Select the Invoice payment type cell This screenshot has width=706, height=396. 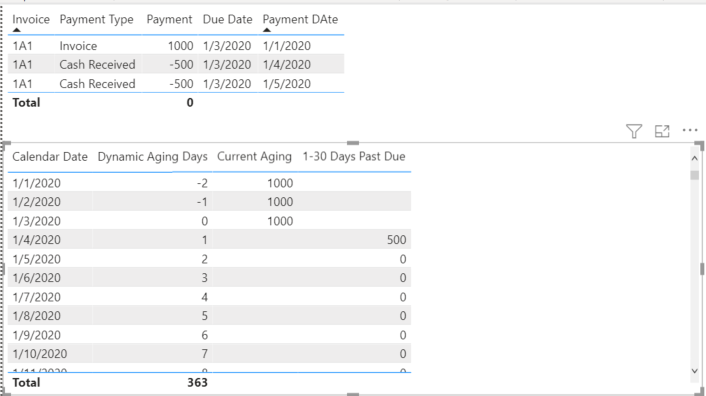(78, 46)
